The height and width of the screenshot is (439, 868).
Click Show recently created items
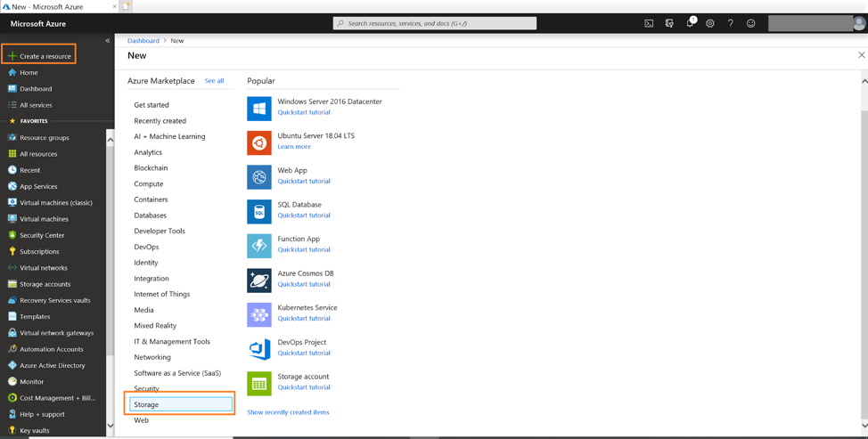click(288, 412)
